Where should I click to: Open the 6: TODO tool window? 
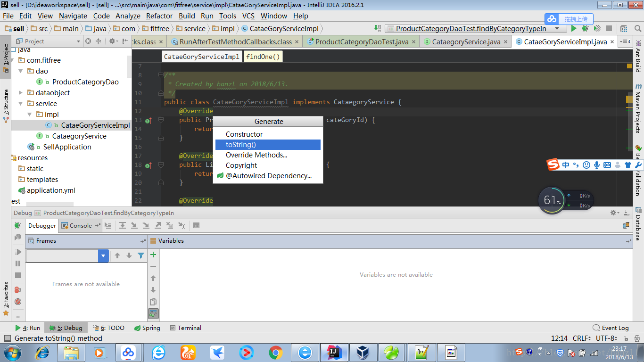(x=109, y=328)
